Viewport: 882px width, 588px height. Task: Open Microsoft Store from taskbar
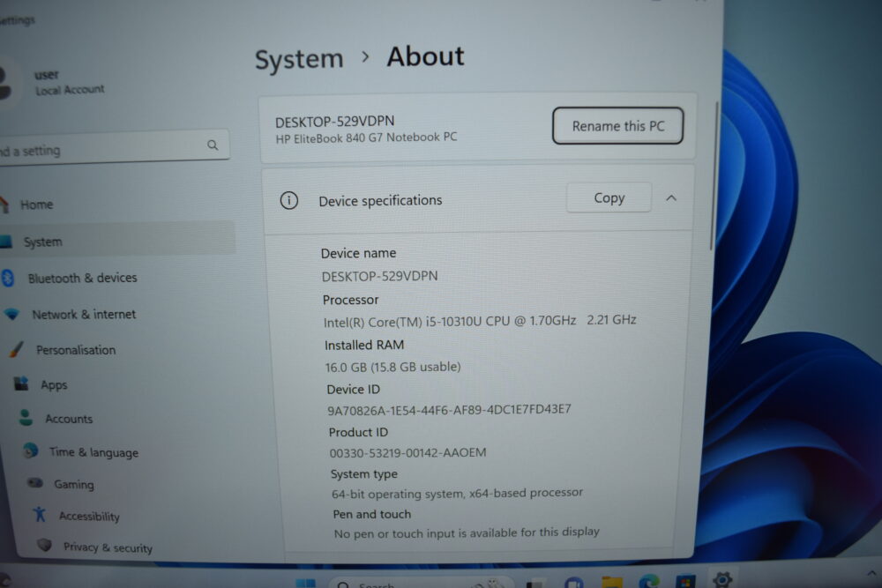pos(685,581)
